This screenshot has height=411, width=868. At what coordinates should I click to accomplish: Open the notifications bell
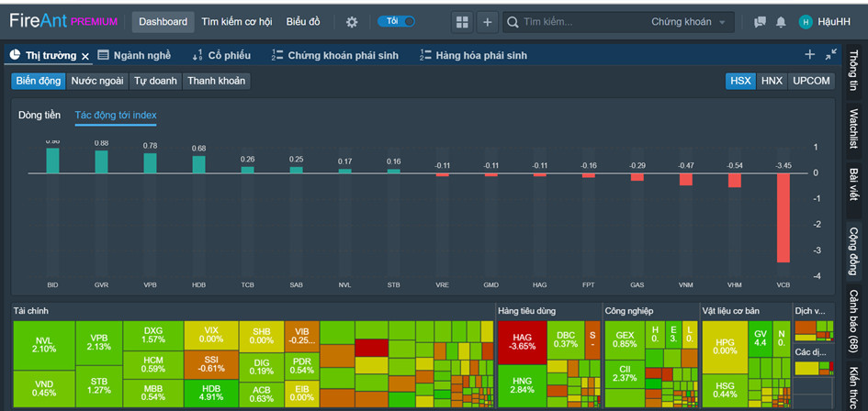[x=781, y=22]
